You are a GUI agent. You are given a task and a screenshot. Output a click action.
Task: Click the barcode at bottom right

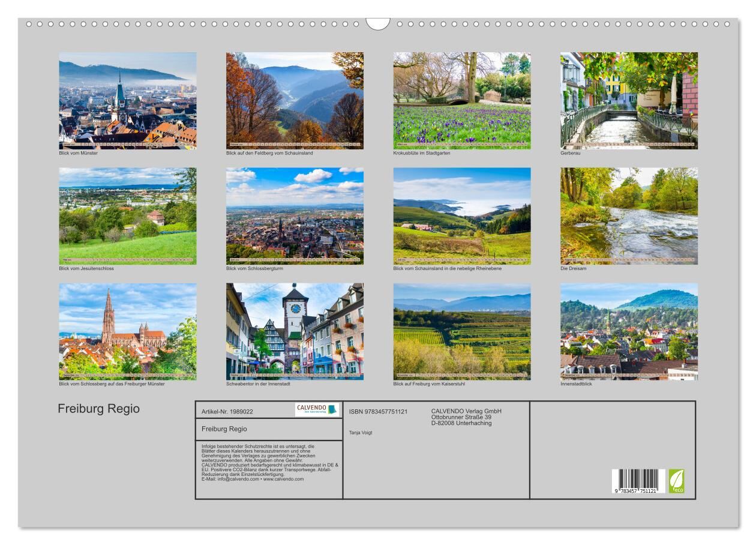[638, 481]
